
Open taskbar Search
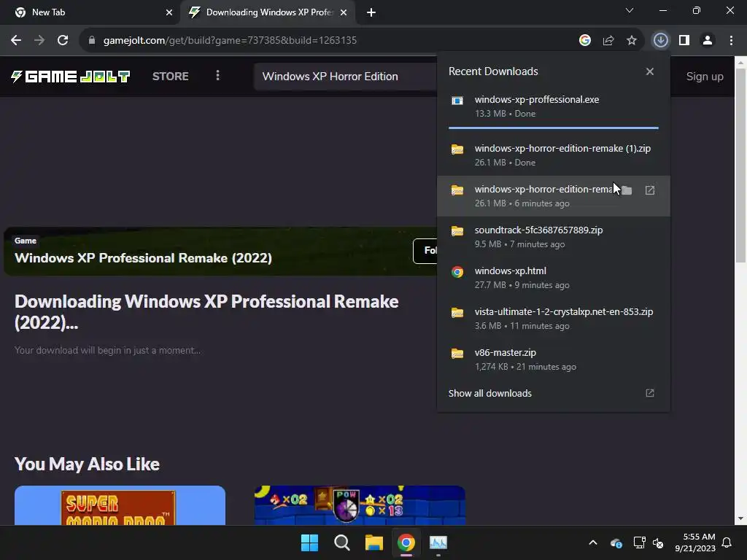tap(341, 542)
